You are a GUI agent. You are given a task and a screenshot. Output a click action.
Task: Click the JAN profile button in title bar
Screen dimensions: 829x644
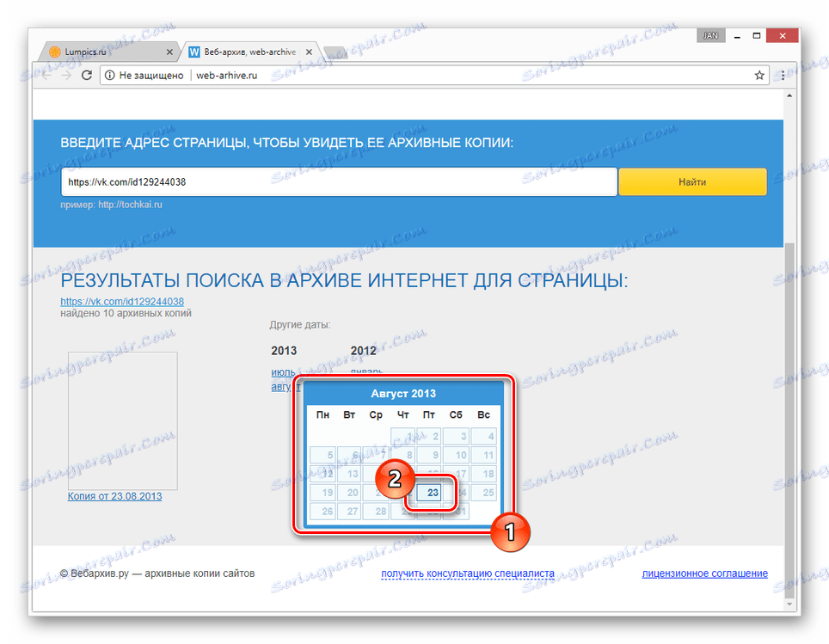[711, 35]
